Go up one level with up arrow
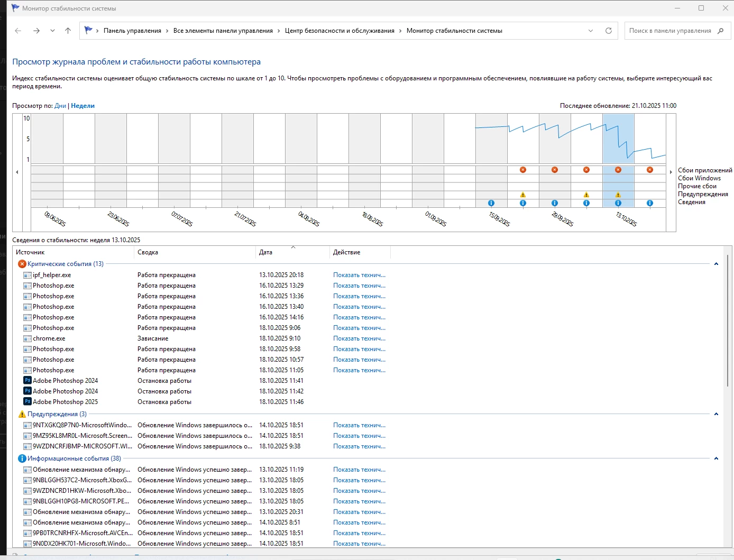Screen dimensions: 734x560 click(68, 31)
